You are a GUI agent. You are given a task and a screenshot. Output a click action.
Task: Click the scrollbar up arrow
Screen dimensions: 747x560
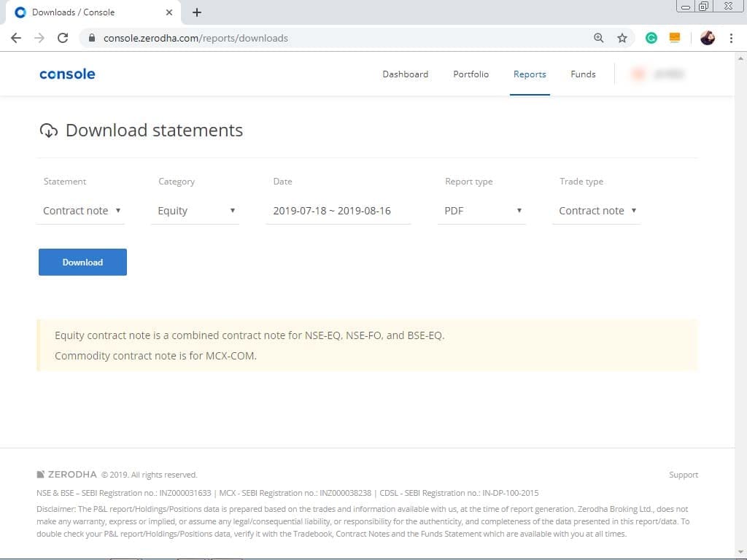[740, 58]
